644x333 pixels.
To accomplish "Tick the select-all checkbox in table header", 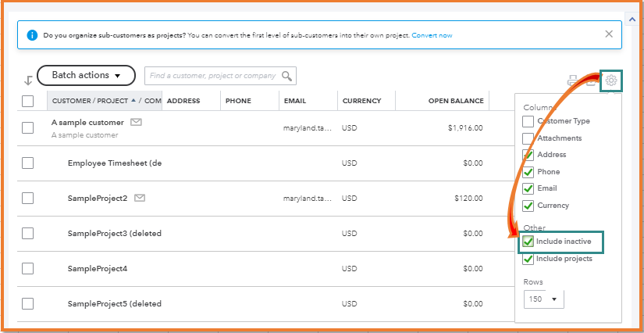I will pyautogui.click(x=28, y=101).
